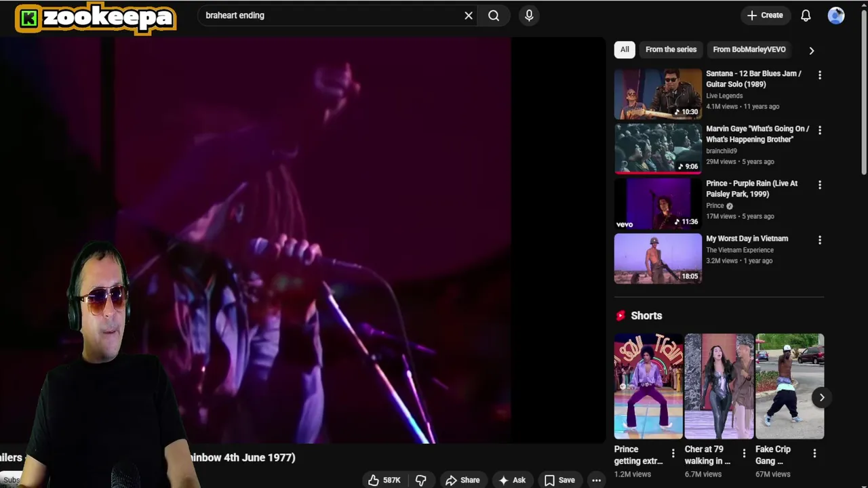Click Prince Purple Rain title link
The image size is (868, 488).
[751, 188]
